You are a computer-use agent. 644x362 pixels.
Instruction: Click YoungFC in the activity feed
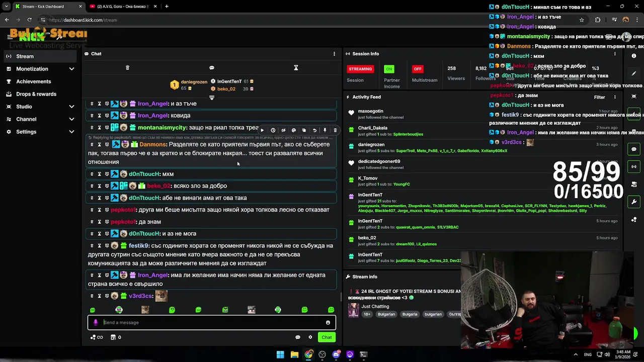coord(401,185)
